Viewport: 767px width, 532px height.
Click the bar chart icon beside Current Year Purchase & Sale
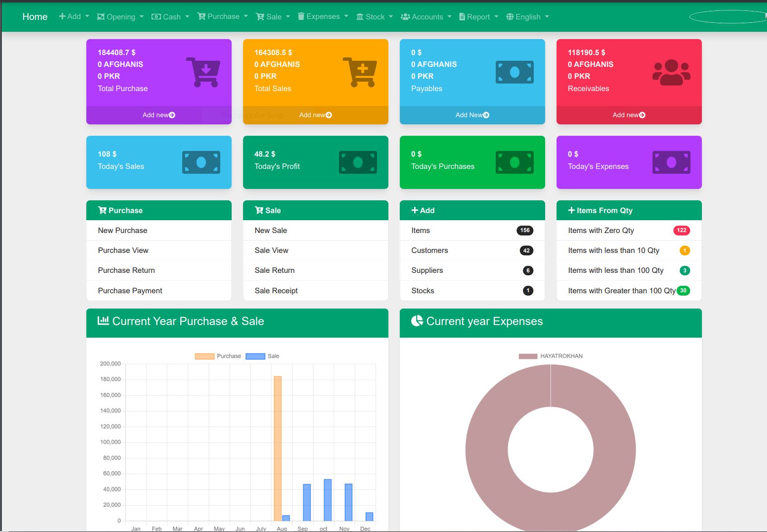coord(103,321)
